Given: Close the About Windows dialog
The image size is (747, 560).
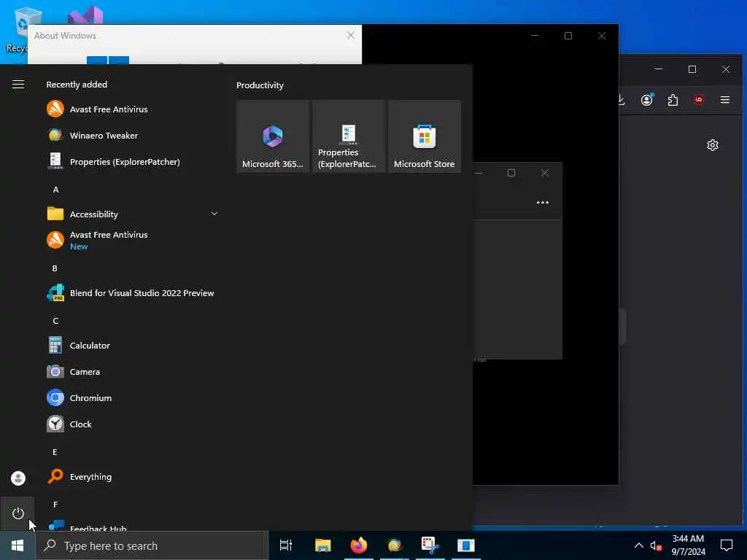Looking at the screenshot, I should pos(351,35).
